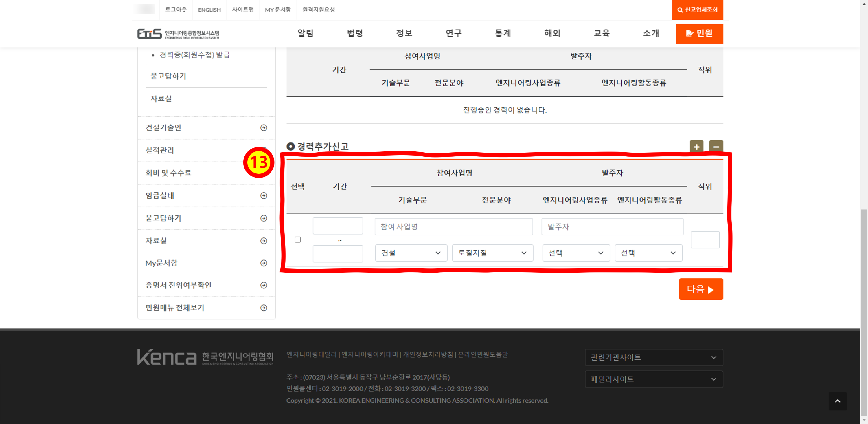Image resolution: width=868 pixels, height=424 pixels.
Task: Click the 개인정보처리방침 footer link
Action: (x=428, y=354)
